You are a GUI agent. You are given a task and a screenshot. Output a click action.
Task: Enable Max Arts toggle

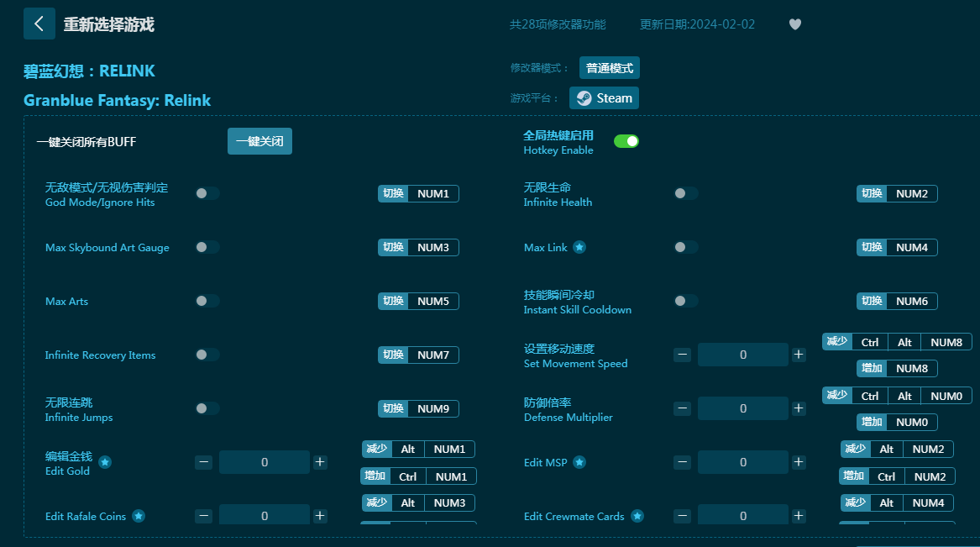click(207, 301)
